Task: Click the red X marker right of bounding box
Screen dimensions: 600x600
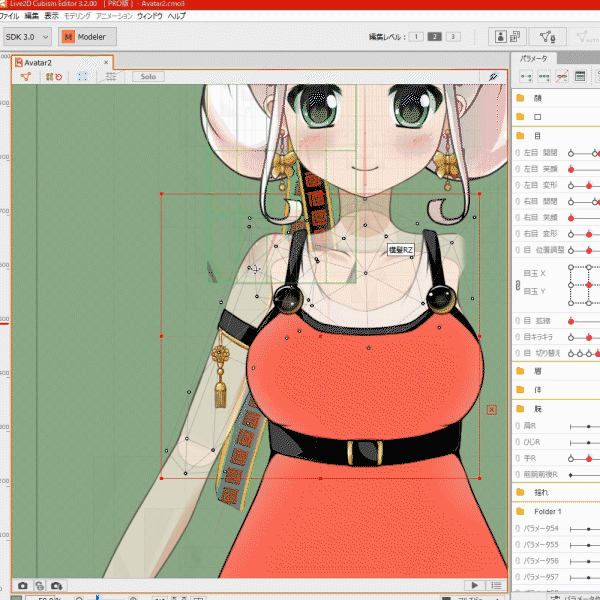Action: [492, 410]
